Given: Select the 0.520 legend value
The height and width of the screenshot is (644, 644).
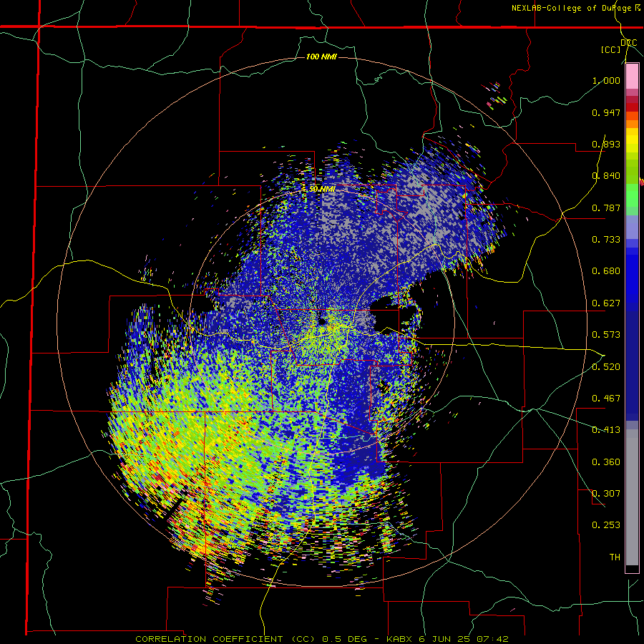Looking at the screenshot, I should [606, 366].
